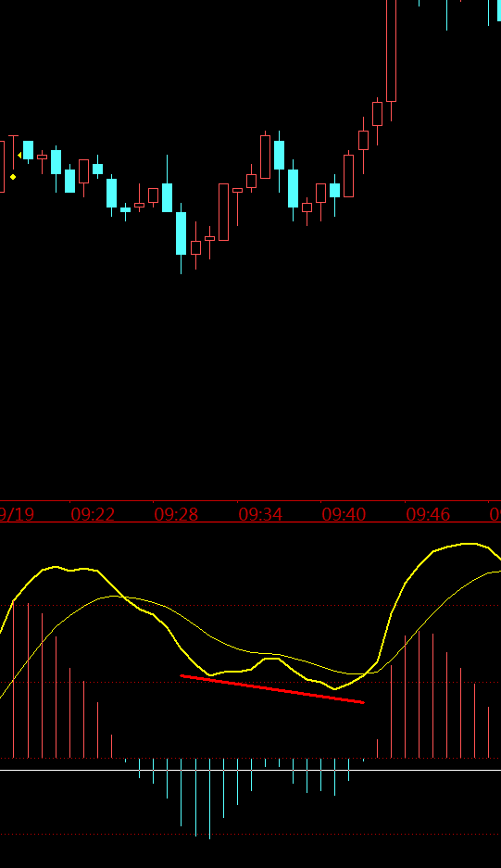Click the 09:34 label on the time axis
The image size is (501, 868).
260,515
